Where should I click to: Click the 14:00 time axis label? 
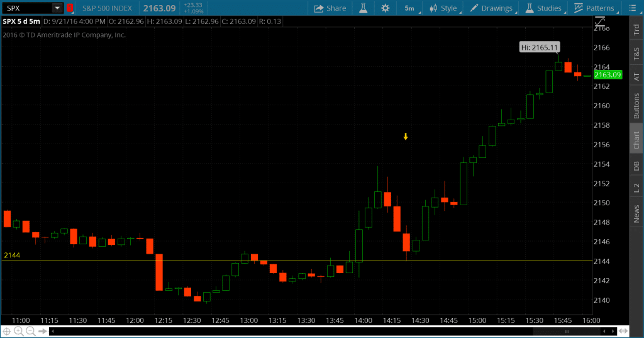(x=363, y=320)
